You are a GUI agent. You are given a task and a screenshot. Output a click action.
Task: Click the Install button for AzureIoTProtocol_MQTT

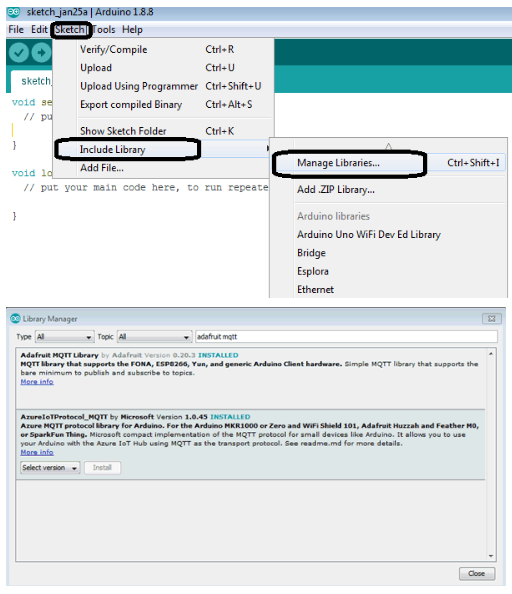pyautogui.click(x=102, y=468)
